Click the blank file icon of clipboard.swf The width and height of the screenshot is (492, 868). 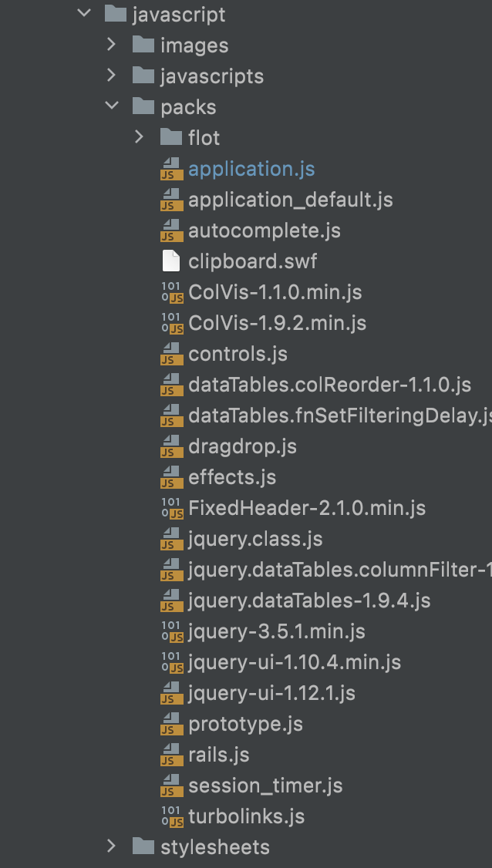coord(171,261)
